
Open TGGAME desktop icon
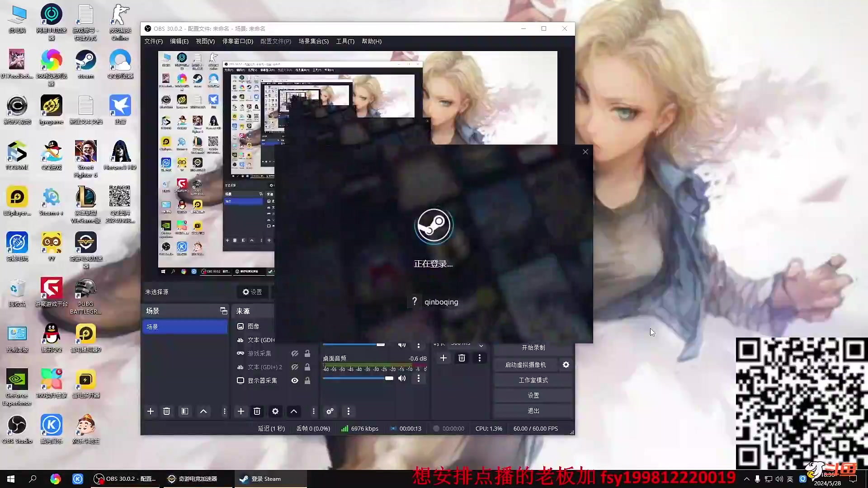tap(17, 155)
